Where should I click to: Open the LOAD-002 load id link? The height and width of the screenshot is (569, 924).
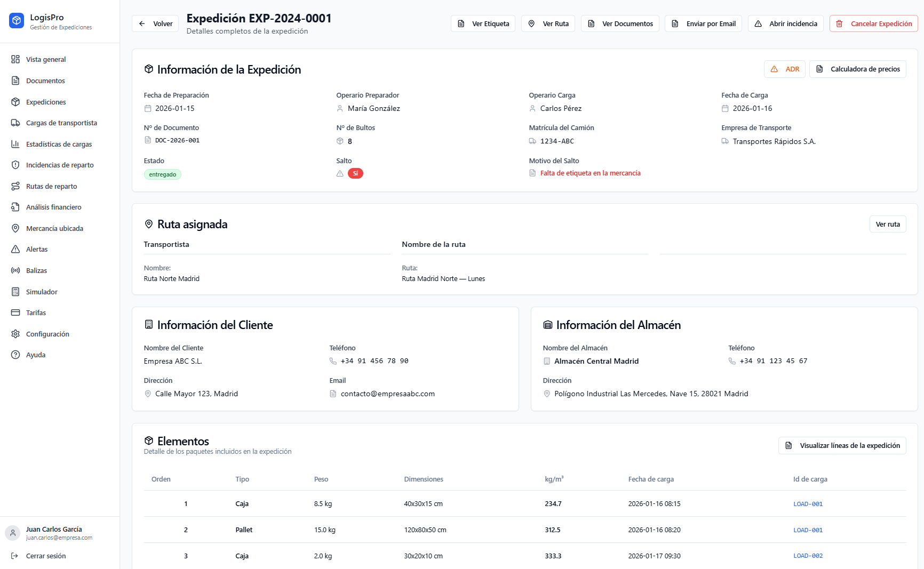(x=808, y=556)
